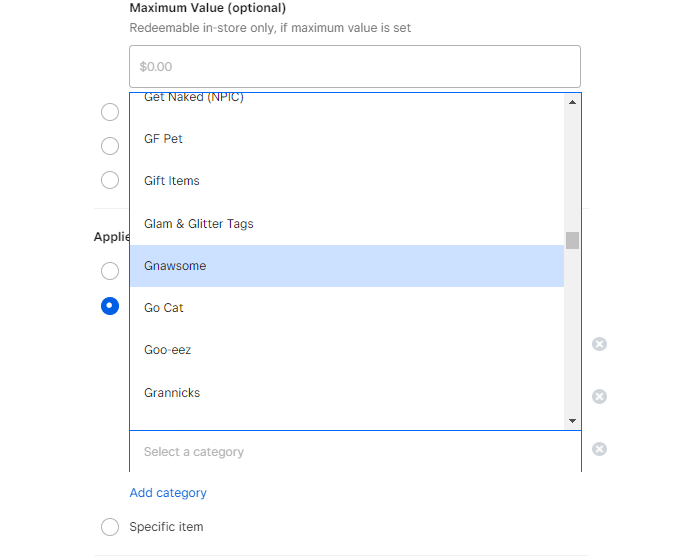This screenshot has width=693, height=556.
Task: Click the category list scrollbar thumb
Action: 572,240
